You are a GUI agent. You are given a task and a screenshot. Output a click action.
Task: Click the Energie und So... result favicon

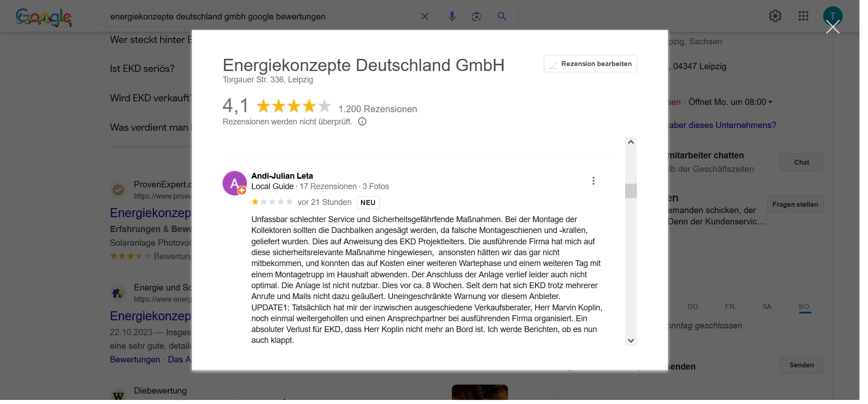point(118,293)
